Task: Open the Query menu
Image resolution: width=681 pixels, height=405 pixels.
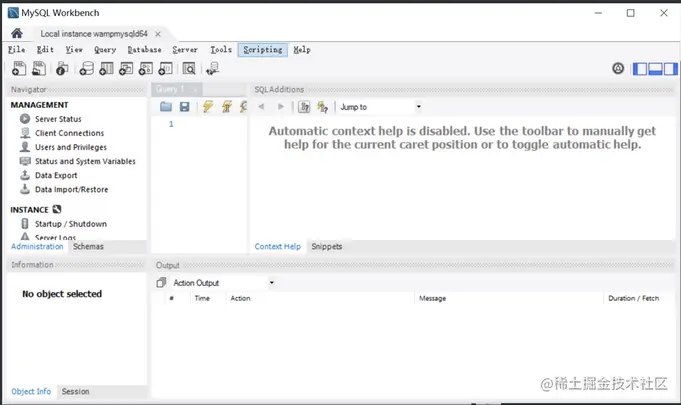Action: click(105, 49)
